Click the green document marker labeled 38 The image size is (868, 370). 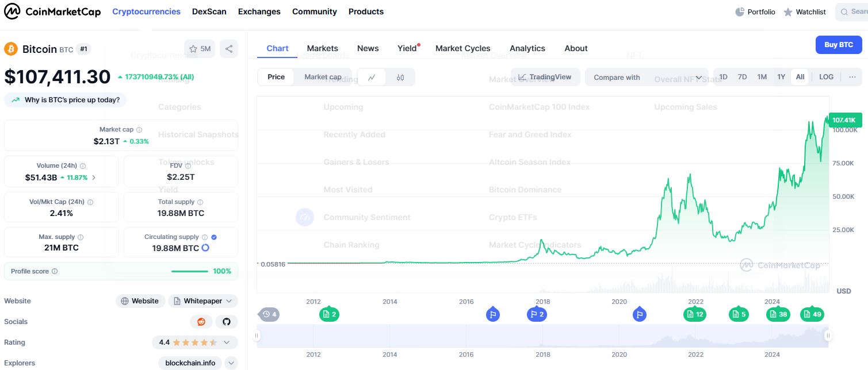tap(778, 314)
